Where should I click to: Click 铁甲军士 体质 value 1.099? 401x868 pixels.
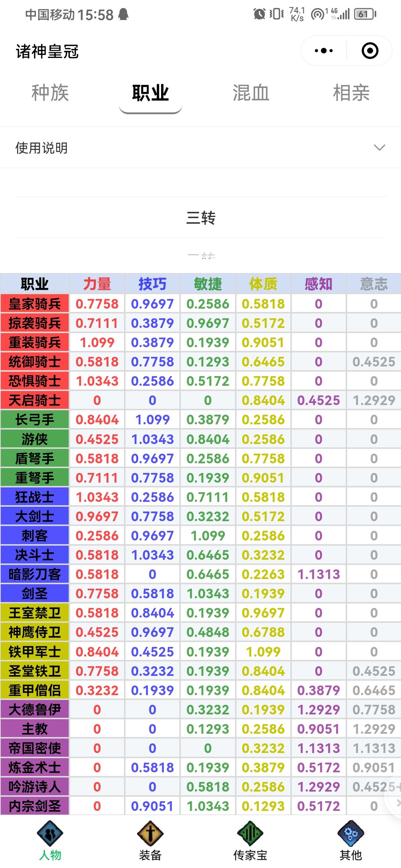pos(263,652)
